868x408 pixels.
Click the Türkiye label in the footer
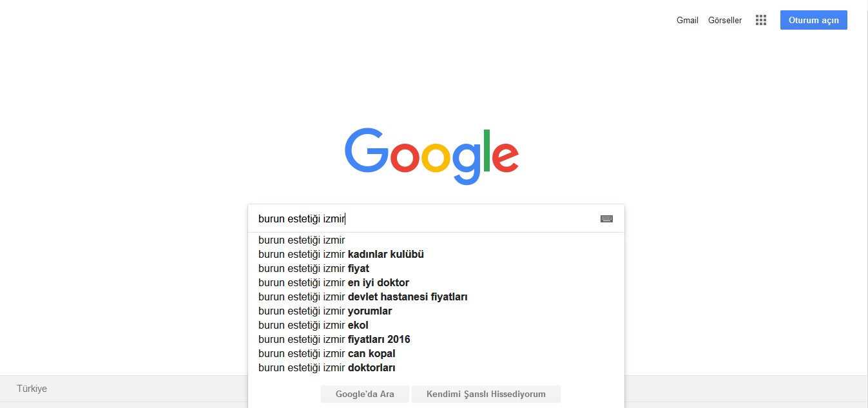tap(32, 389)
